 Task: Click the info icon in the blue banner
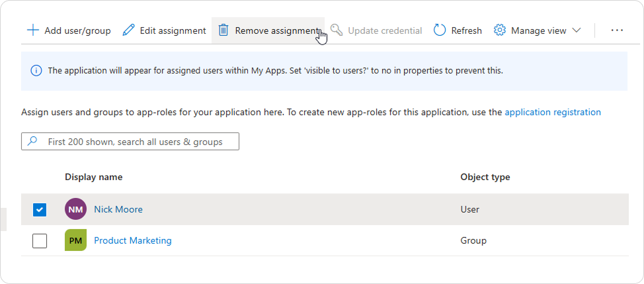(36, 71)
